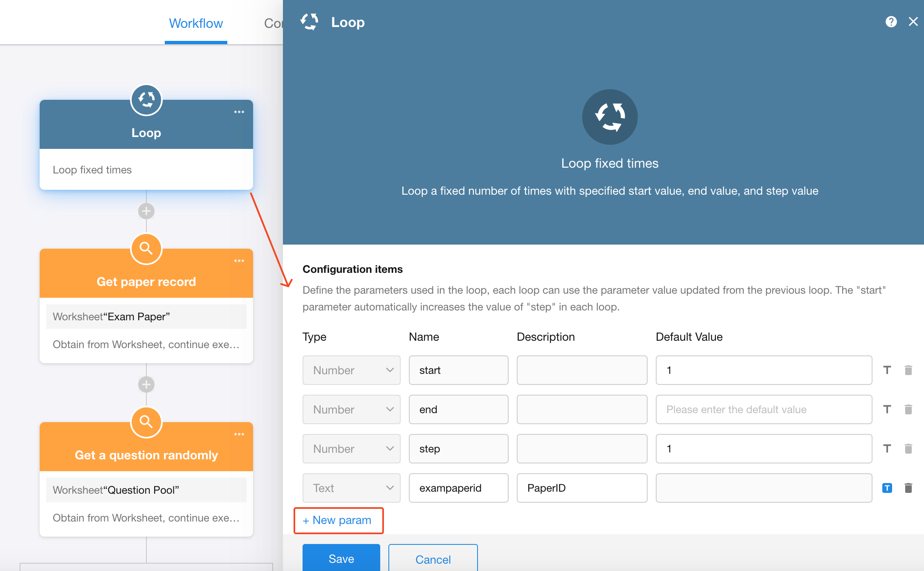Open Get a question randomly node options
Screen dimensions: 924x571
pos(239,434)
